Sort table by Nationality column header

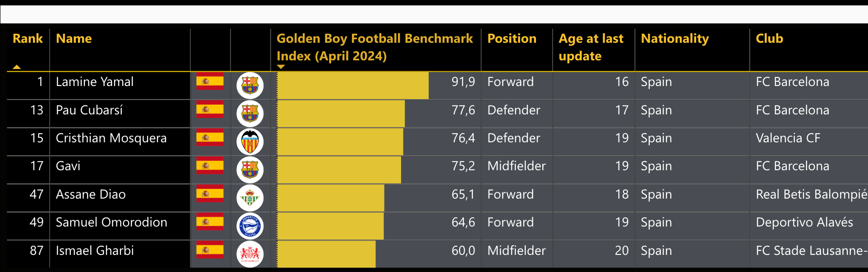[x=675, y=39]
